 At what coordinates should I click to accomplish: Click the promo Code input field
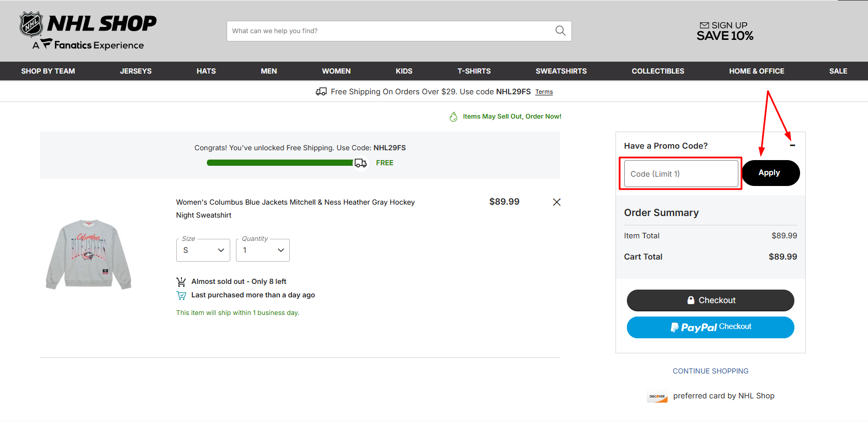pos(681,174)
